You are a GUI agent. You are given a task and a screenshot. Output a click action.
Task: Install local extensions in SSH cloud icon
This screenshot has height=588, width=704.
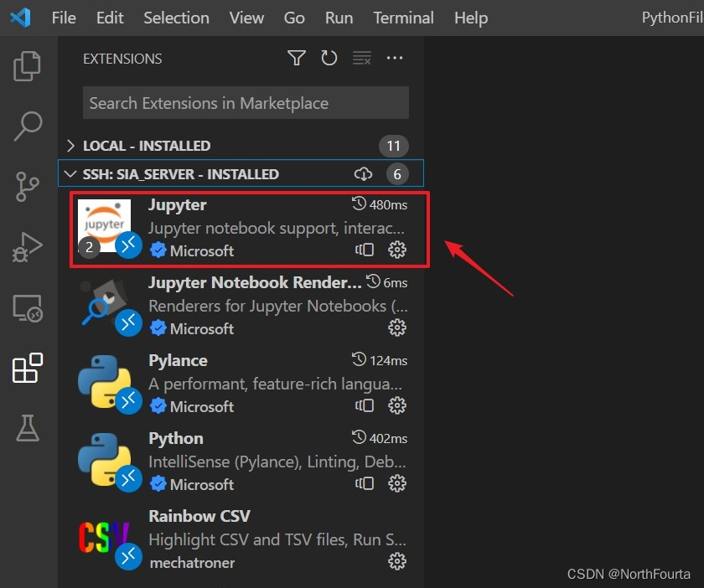click(363, 173)
